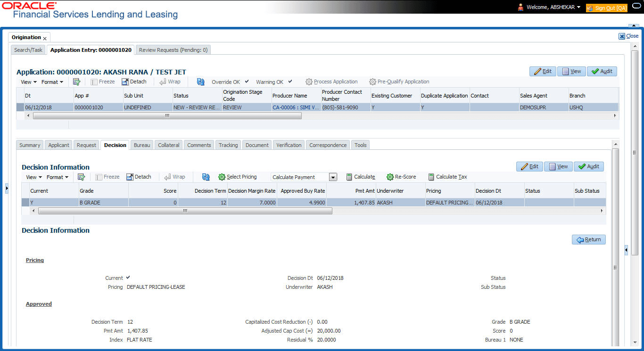644x351 pixels.
Task: Refresh the Application table
Action: (201, 82)
